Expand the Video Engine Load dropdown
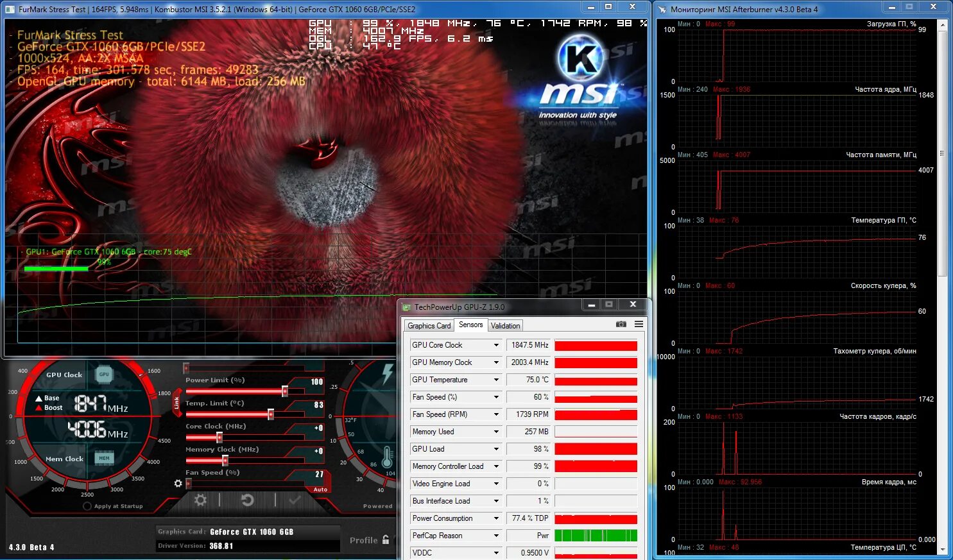The height and width of the screenshot is (560, 953). tap(496, 484)
